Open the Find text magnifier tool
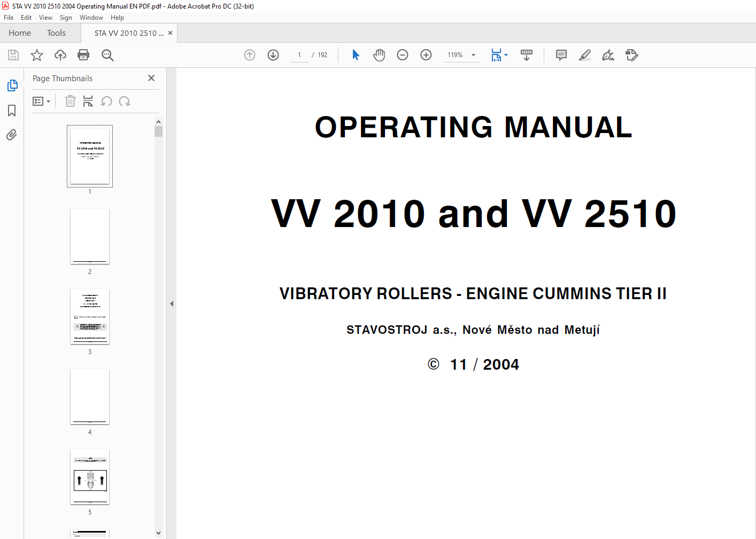The image size is (756, 539). 107,55
